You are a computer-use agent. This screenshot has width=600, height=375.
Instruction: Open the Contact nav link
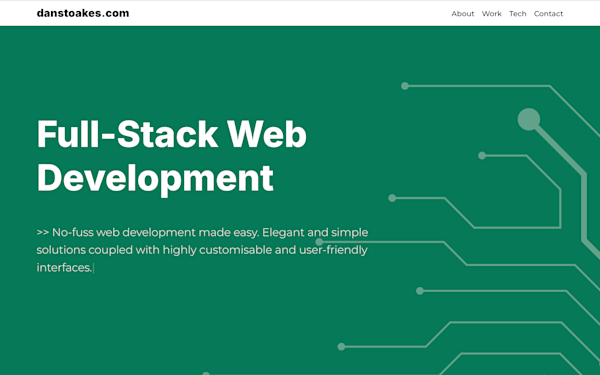click(x=548, y=14)
